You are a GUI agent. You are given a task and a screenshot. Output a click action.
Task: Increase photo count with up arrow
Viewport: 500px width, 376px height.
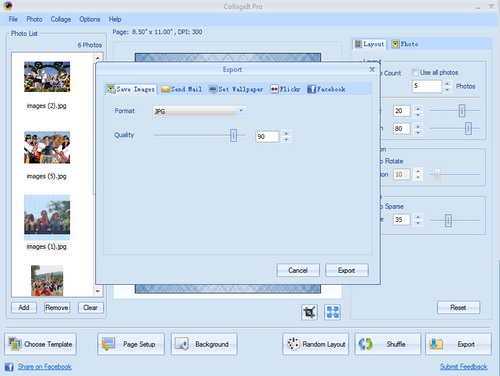[x=448, y=83]
